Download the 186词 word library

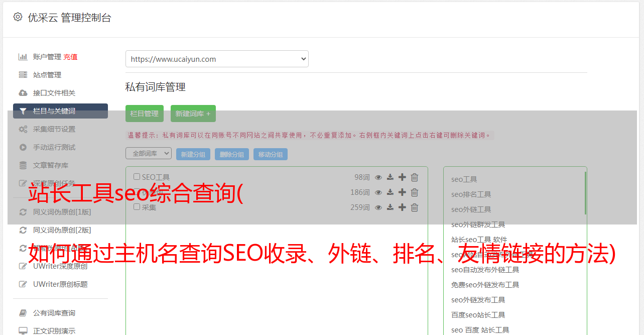(x=390, y=192)
